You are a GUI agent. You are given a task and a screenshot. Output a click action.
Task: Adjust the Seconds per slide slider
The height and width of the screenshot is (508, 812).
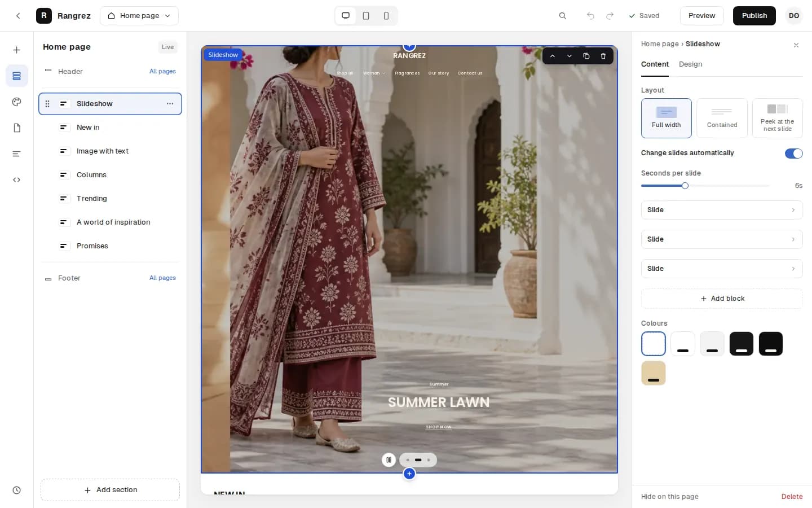point(705,186)
